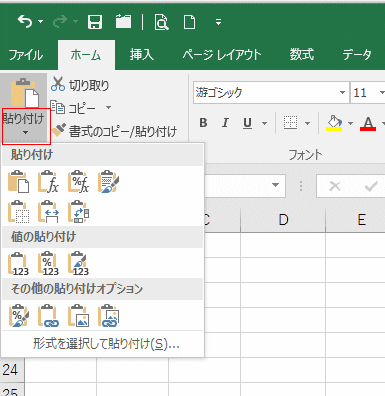Toggle bold formatting
This screenshot has height=396, width=385.
point(203,123)
